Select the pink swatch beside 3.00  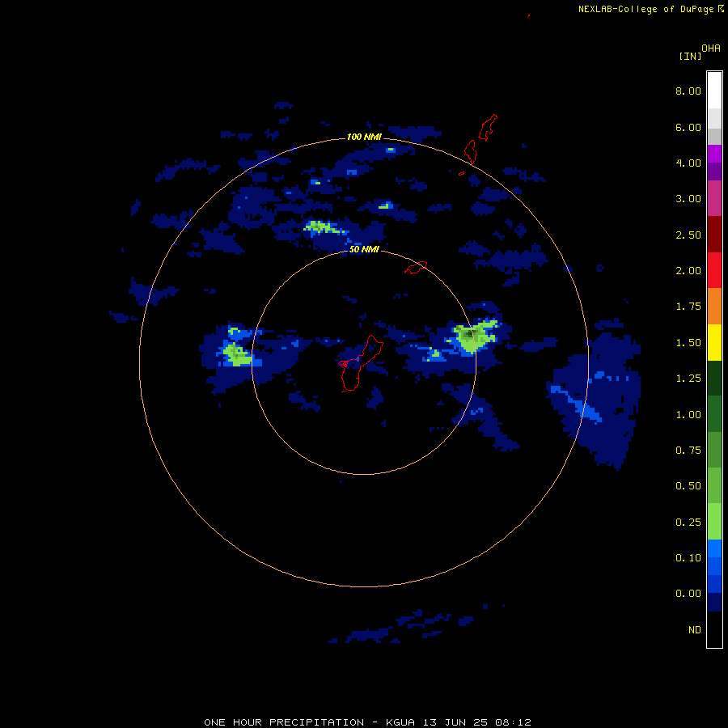pyautogui.click(x=714, y=198)
